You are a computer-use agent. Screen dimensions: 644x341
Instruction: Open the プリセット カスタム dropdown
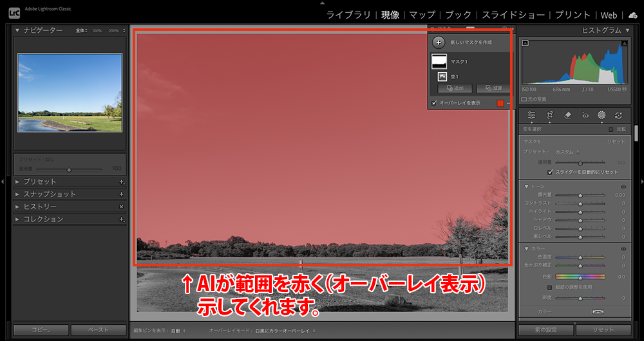click(567, 152)
